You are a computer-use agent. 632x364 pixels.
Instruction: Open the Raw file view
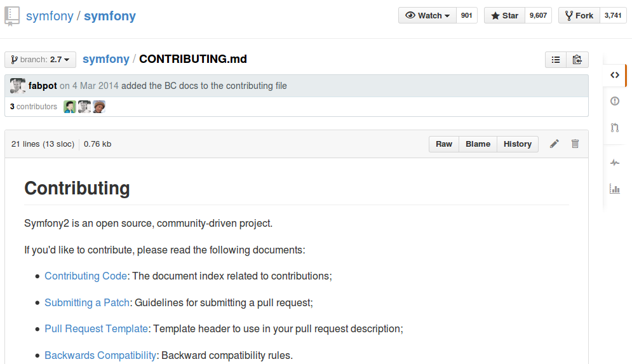click(x=444, y=144)
